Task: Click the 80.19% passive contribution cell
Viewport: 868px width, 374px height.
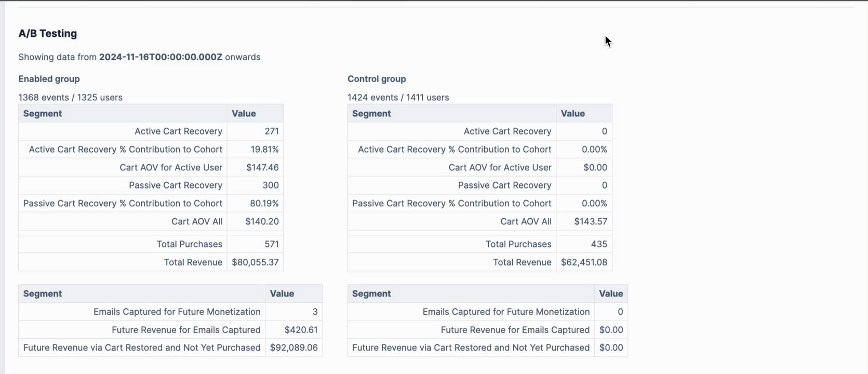Action: pos(264,204)
